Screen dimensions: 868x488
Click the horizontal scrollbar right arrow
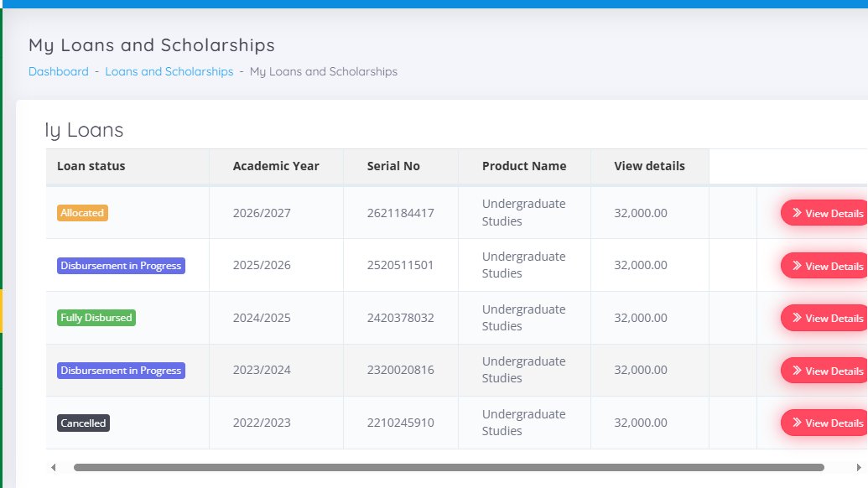tap(859, 468)
